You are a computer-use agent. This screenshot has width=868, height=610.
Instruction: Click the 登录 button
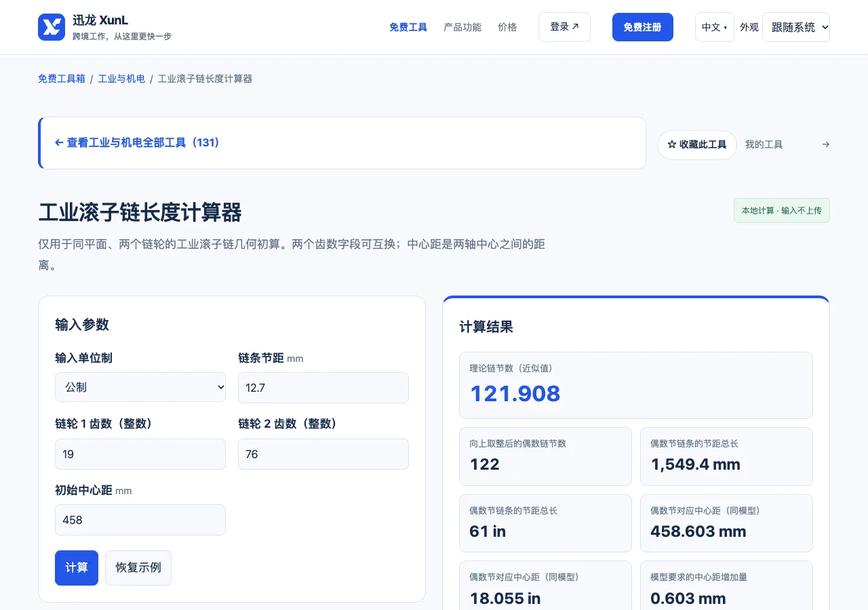point(564,27)
